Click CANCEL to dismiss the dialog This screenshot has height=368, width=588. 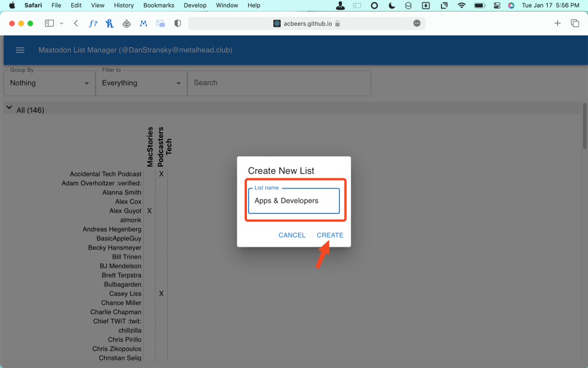[x=292, y=235]
